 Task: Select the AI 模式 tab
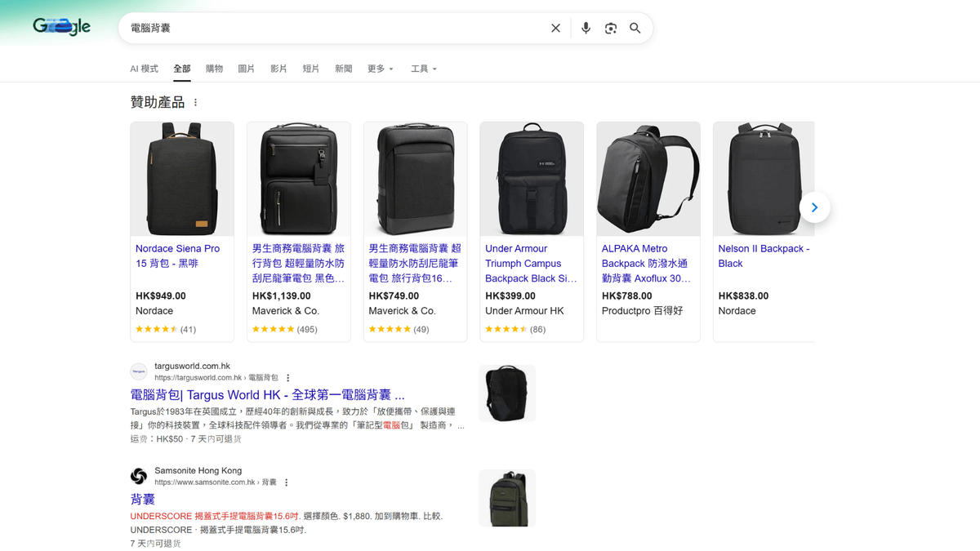tap(144, 69)
